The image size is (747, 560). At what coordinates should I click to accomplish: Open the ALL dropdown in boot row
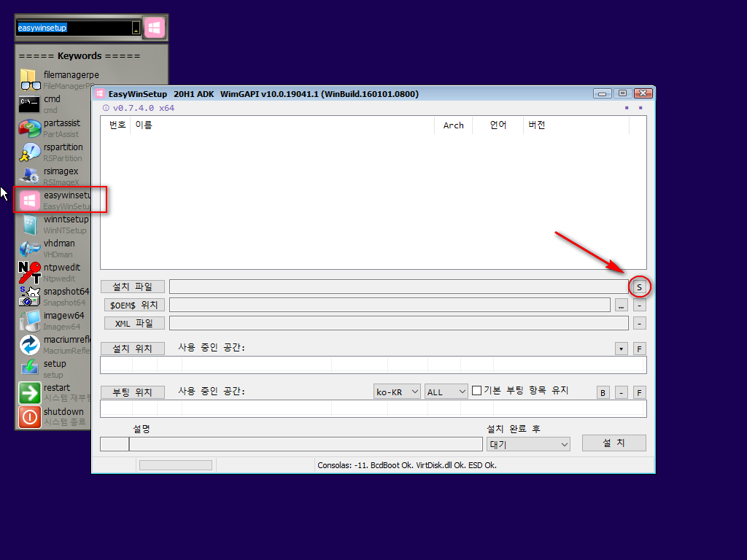(x=446, y=392)
